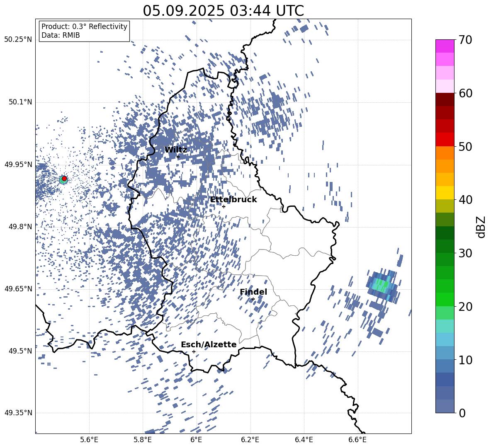Click the 50.1°N latitude label

tap(20, 102)
